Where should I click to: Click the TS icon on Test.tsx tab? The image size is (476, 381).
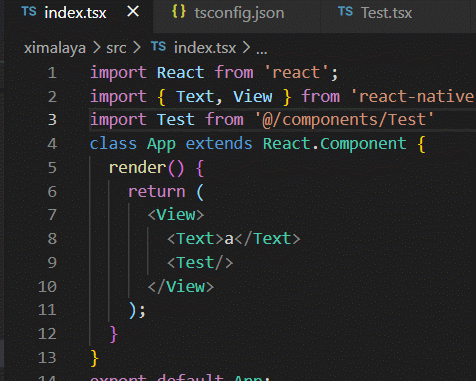tap(345, 12)
